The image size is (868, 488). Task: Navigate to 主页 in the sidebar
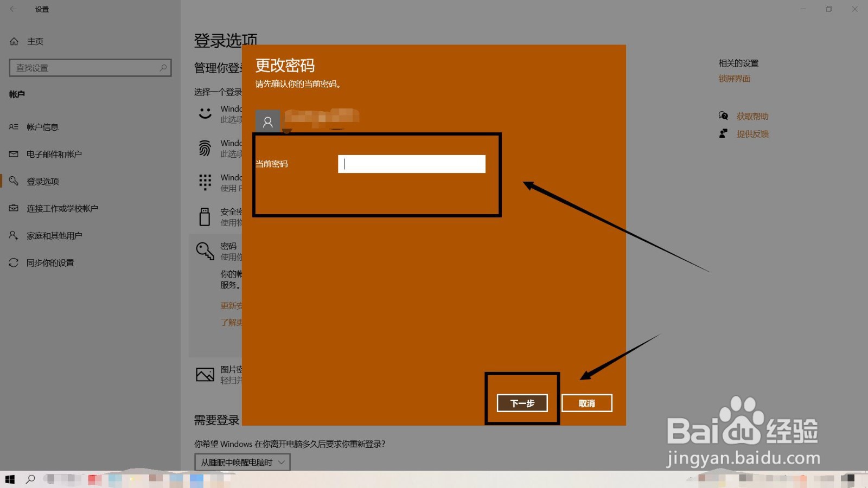[x=34, y=41]
